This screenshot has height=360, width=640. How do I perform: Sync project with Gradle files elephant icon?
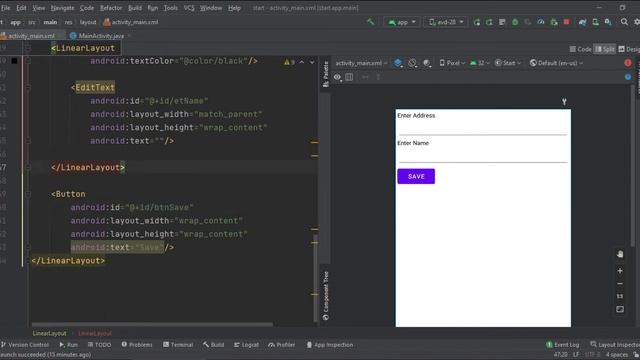582,22
